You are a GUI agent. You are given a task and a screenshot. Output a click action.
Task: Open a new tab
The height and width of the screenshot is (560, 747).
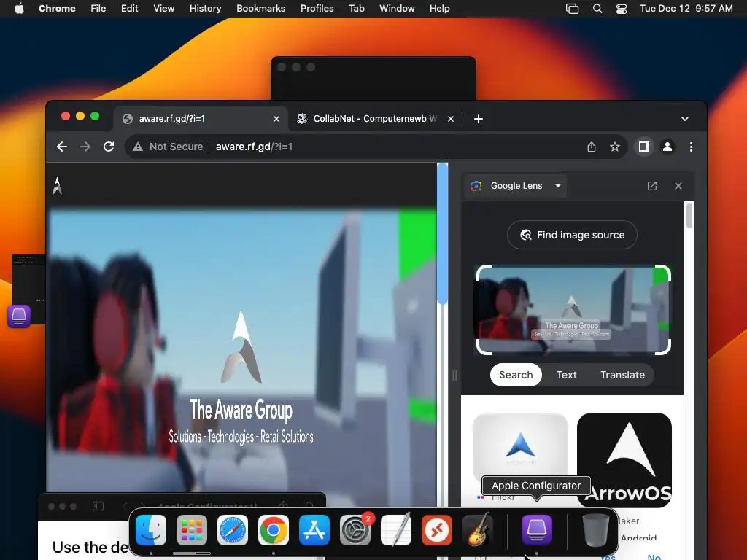pos(479,119)
